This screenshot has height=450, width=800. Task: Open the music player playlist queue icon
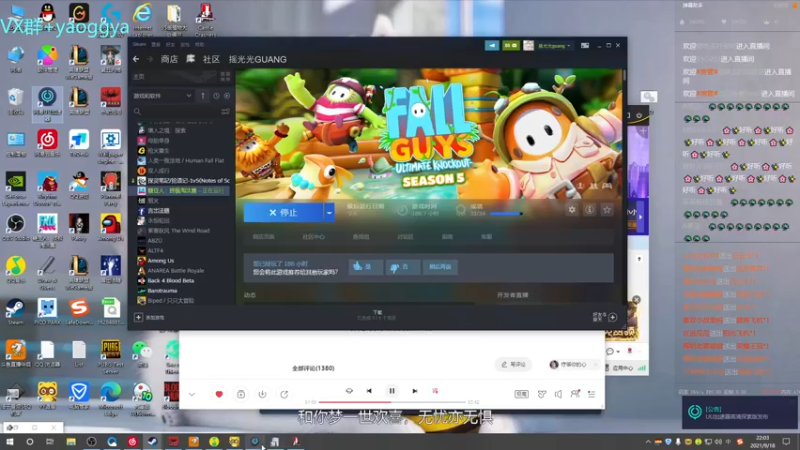coord(591,394)
